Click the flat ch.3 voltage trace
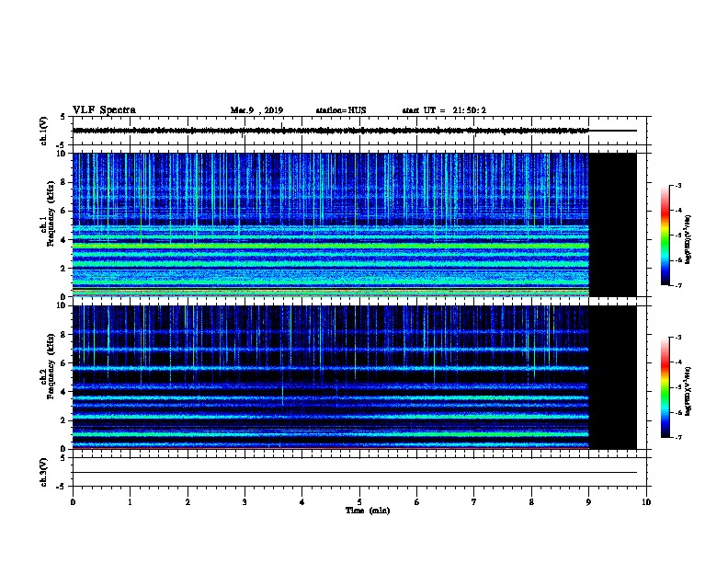The height and width of the screenshot is (563, 728). 355,473
